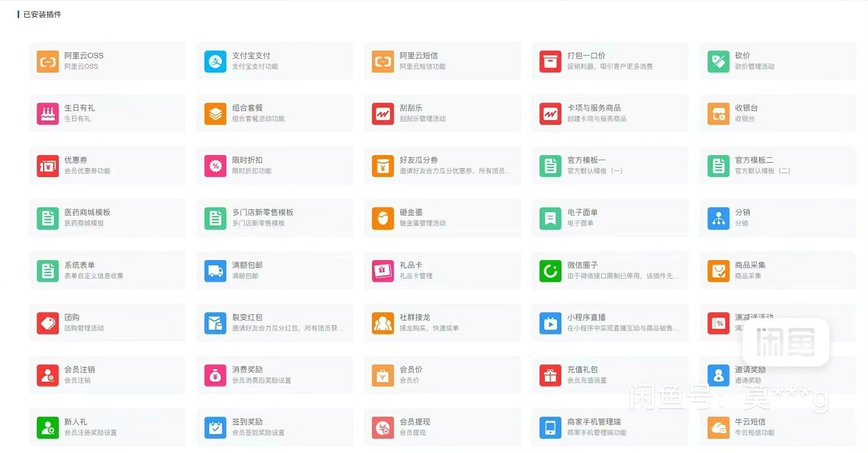Click the description 商家手机管理端功能
The image size is (868, 453).
click(x=597, y=433)
